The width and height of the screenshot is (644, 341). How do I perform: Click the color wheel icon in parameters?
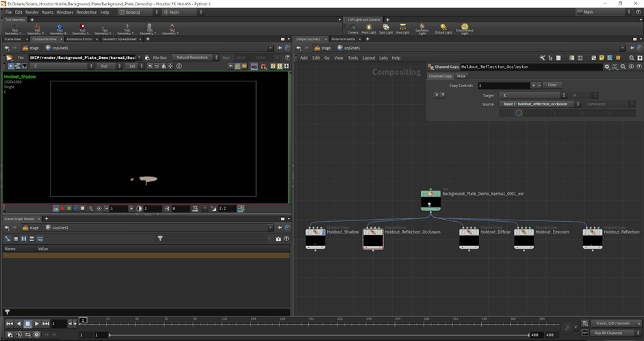[x=519, y=112]
